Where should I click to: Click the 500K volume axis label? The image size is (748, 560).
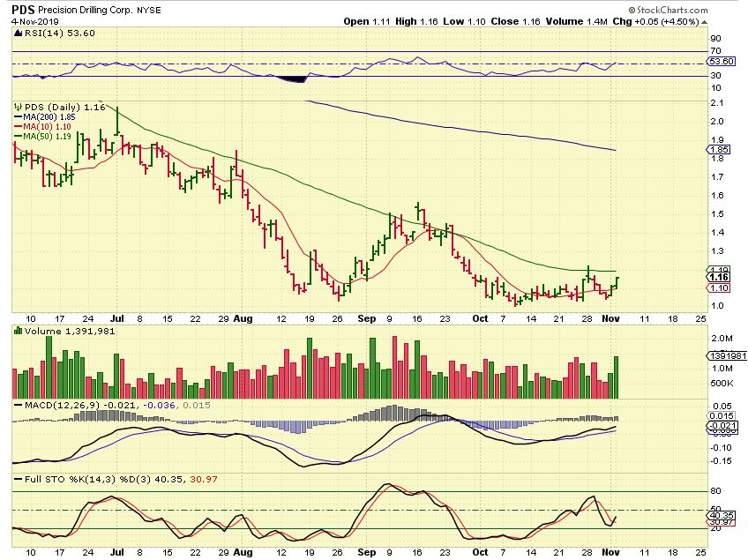coord(722,383)
